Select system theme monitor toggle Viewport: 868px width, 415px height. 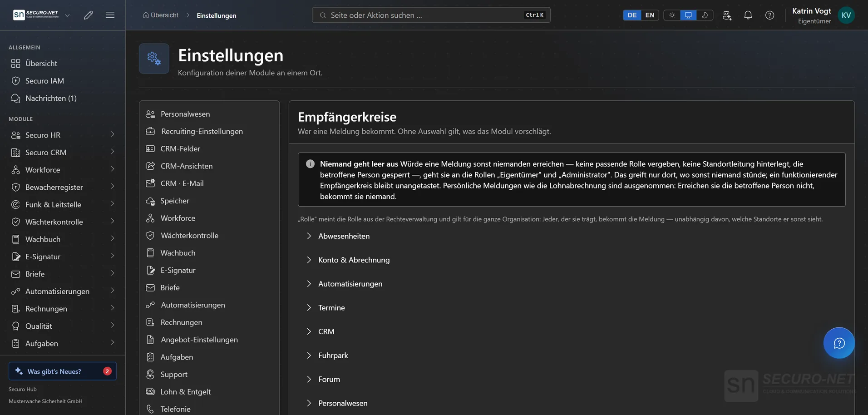pos(688,15)
